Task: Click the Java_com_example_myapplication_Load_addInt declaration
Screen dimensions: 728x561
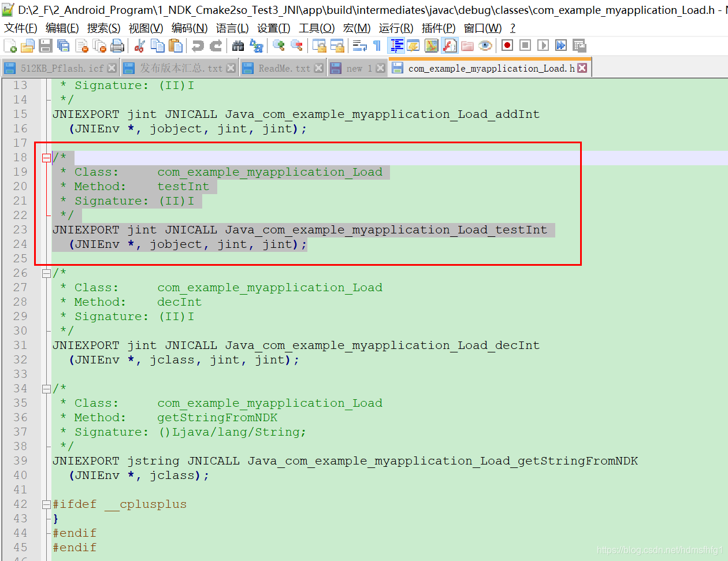Action: pos(382,114)
